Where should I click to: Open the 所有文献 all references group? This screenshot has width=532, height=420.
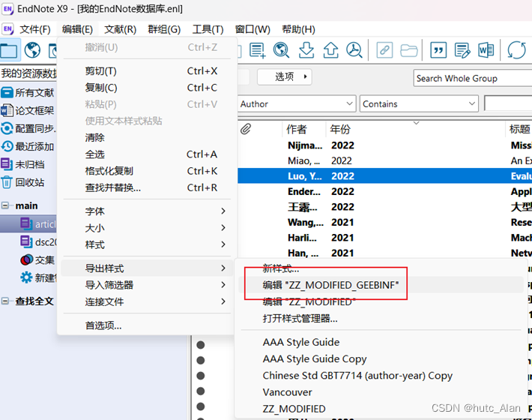[x=28, y=92]
